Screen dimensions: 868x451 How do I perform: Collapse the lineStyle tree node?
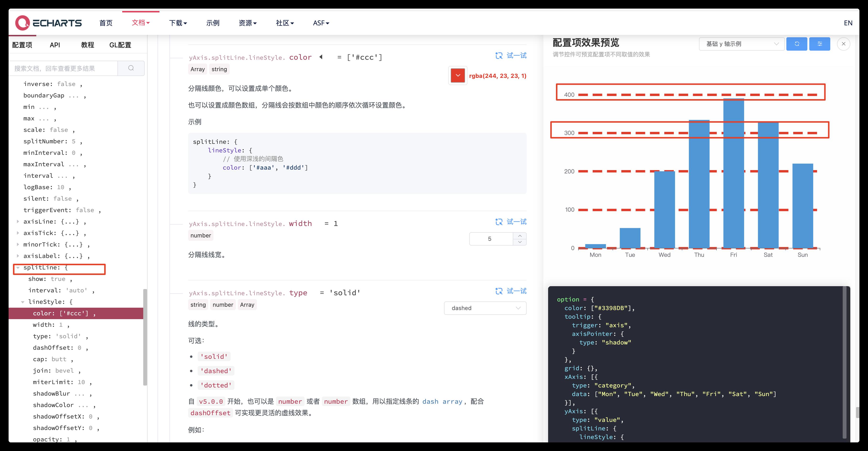tap(23, 302)
